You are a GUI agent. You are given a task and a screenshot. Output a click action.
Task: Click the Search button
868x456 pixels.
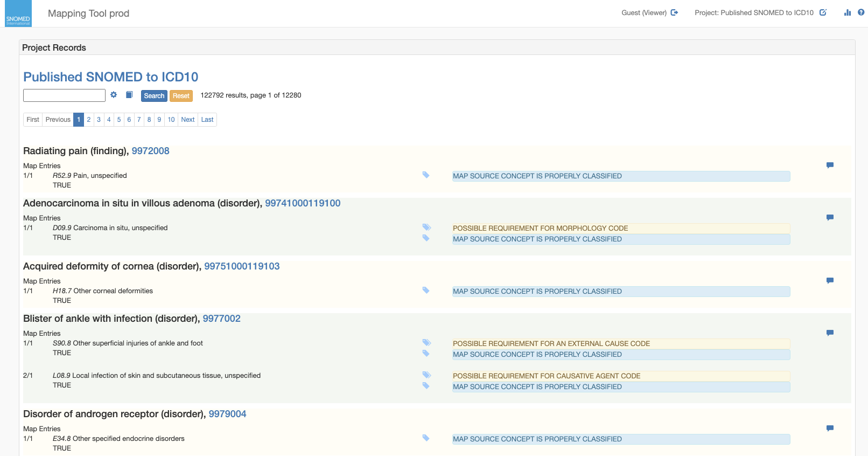(154, 96)
